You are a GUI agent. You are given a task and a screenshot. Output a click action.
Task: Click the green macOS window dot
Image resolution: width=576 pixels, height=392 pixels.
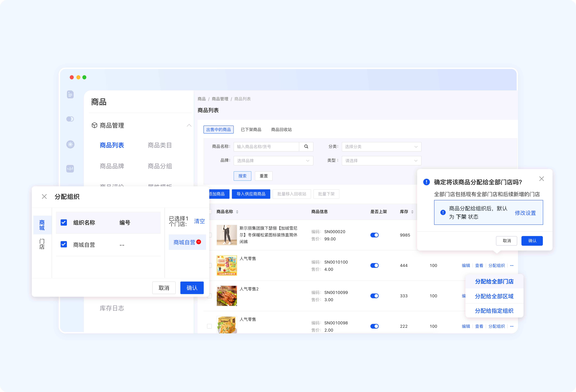84,77
